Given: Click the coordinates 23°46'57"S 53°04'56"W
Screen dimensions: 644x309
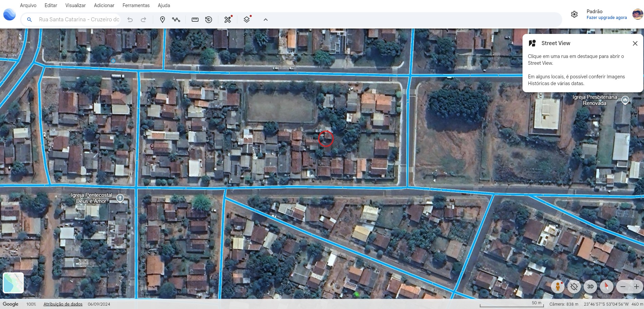Looking at the screenshot, I should [606, 304].
